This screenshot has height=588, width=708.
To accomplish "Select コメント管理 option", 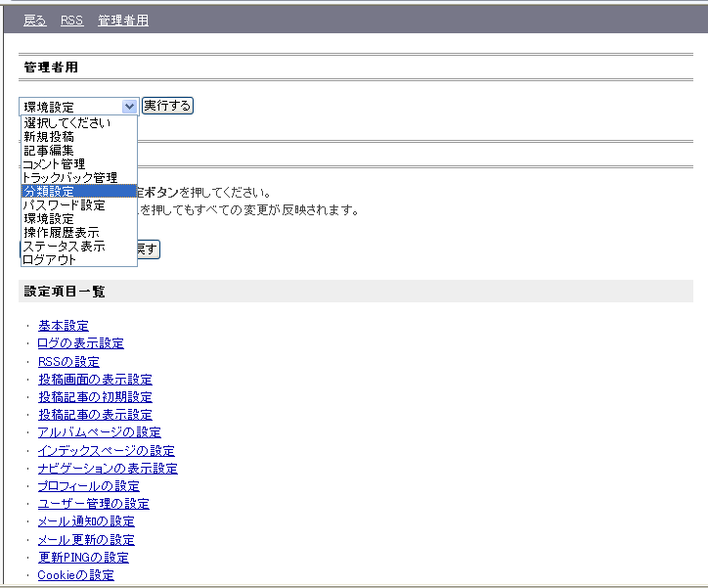I will (54, 164).
